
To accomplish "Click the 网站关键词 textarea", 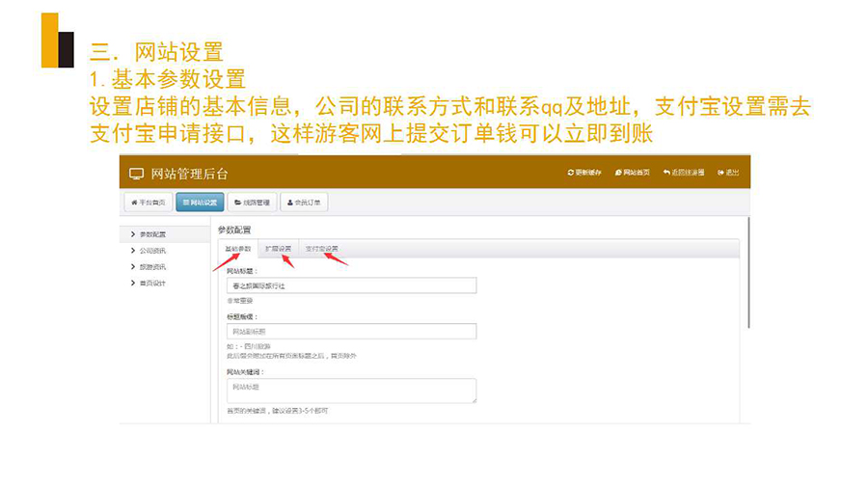I will (x=351, y=391).
